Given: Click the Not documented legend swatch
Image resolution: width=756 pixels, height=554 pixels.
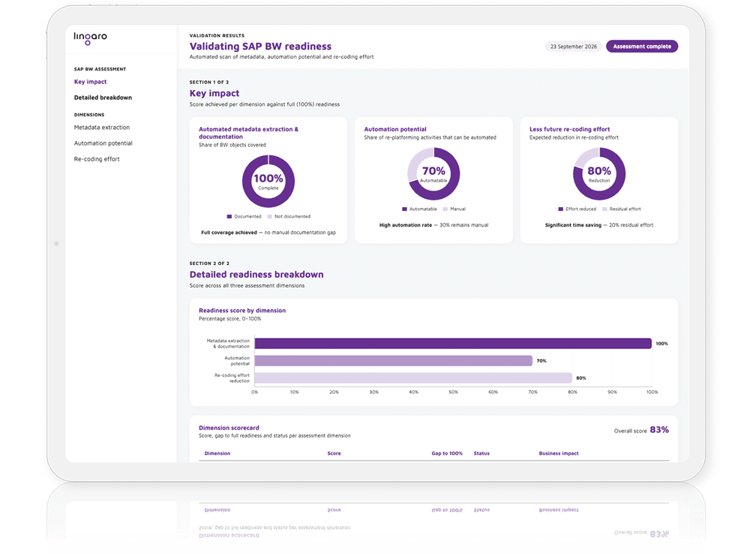Looking at the screenshot, I should tap(270, 217).
